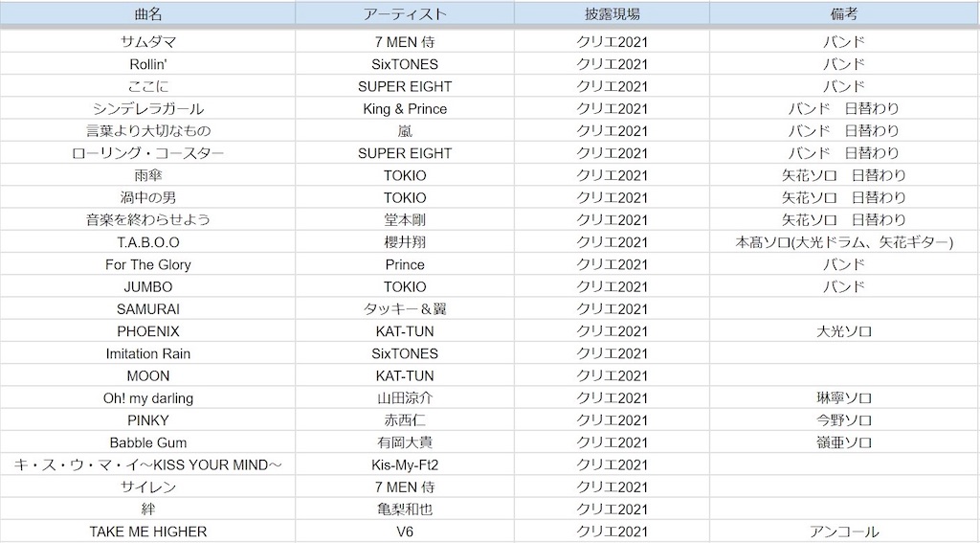980x543 pixels.
Task: Click 矢花ソロ 日替わり in 渦中の男 row
Action: coord(844,197)
